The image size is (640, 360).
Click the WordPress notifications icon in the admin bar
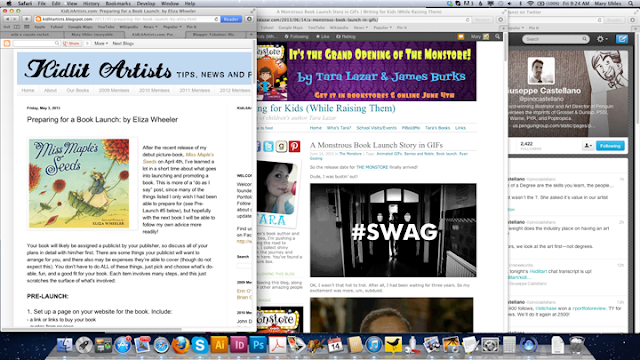(461, 37)
